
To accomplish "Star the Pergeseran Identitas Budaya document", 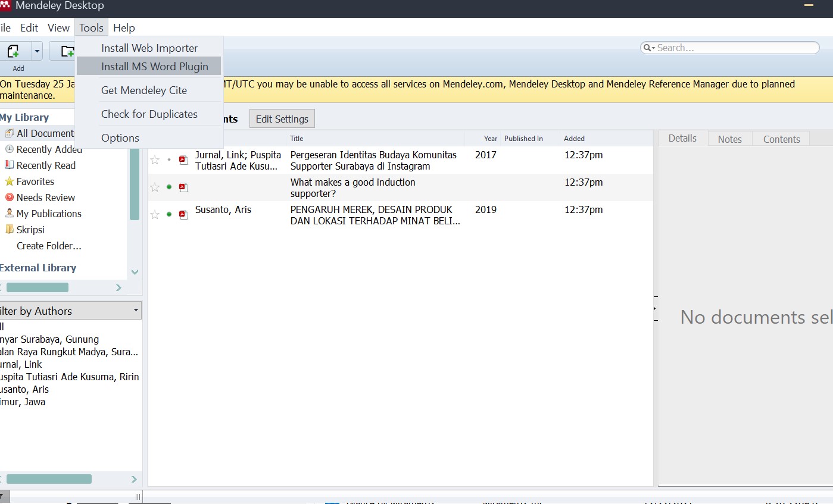I will tap(155, 160).
